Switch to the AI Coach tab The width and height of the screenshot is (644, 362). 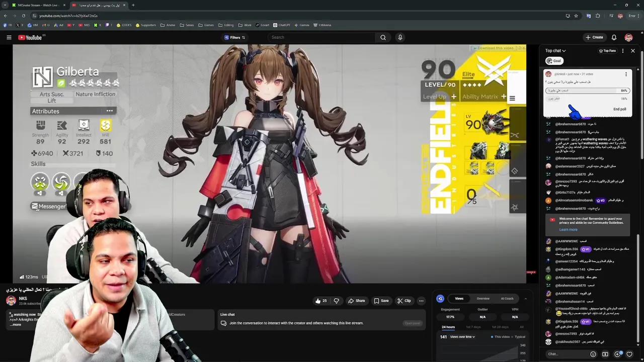coord(507,299)
